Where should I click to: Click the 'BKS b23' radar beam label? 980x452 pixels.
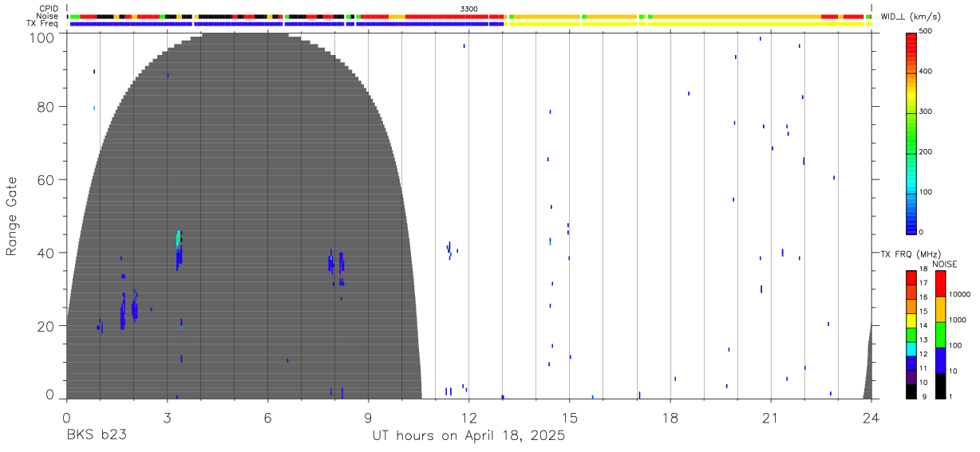(x=97, y=436)
